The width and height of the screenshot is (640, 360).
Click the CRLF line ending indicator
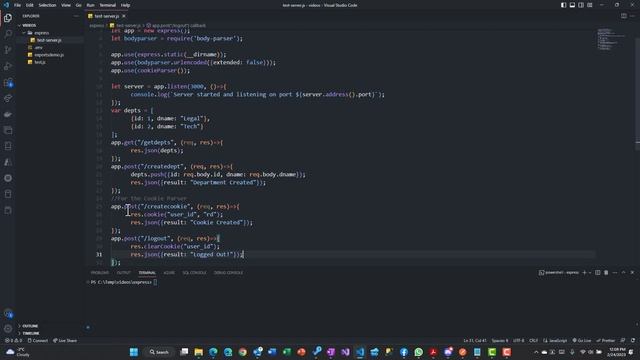[533, 340]
